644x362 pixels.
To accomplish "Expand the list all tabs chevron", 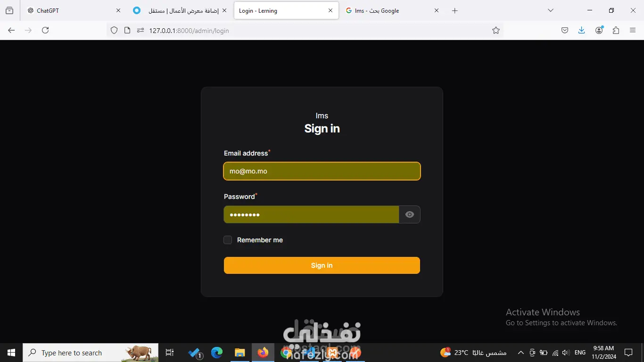I will pos(550,10).
